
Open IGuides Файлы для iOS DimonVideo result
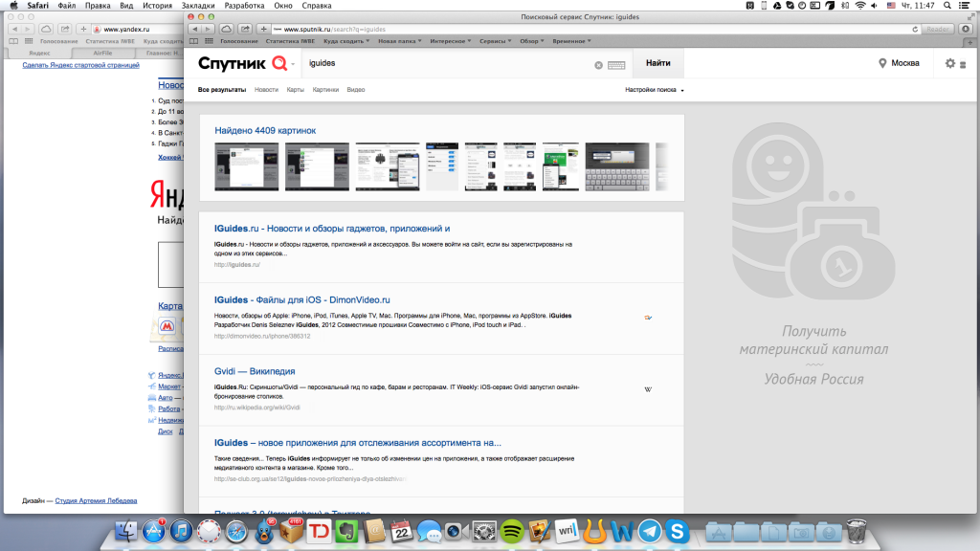(x=301, y=299)
